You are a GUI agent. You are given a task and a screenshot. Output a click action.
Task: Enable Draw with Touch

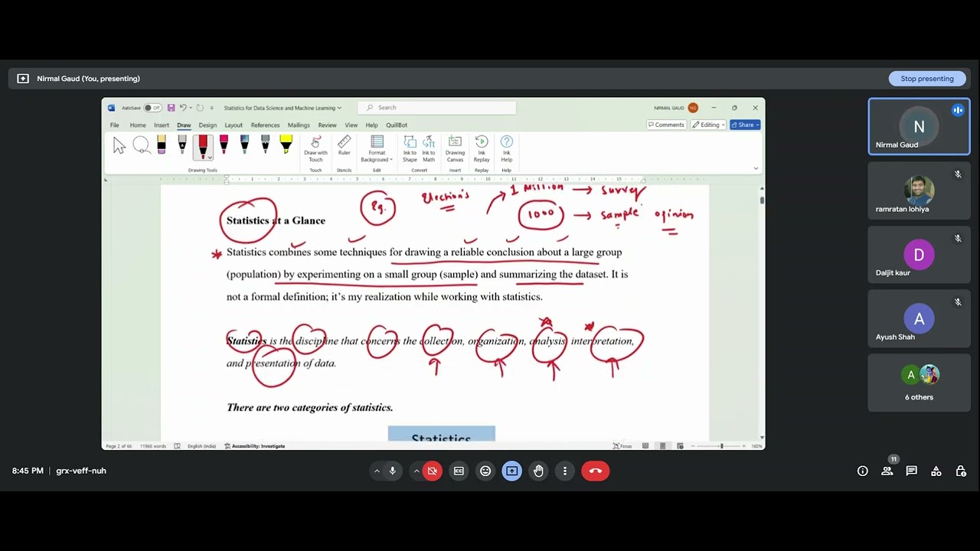pyautogui.click(x=315, y=148)
